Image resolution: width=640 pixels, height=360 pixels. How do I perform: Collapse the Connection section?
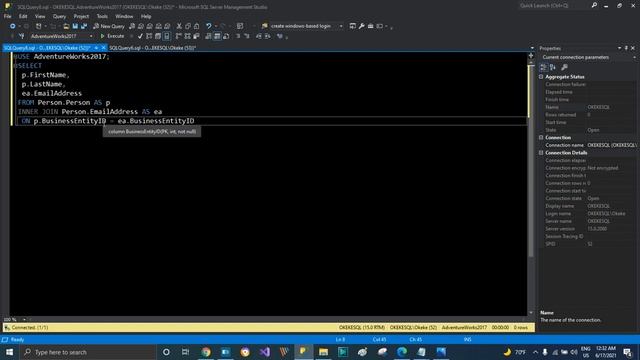point(541,138)
